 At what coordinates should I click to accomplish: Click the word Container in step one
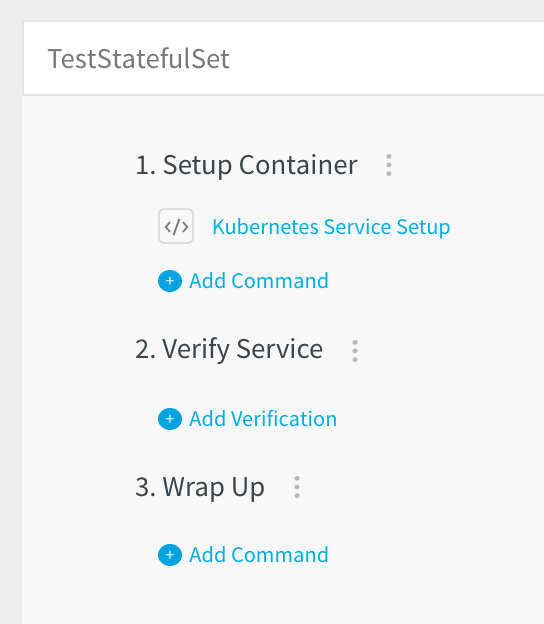(298, 165)
